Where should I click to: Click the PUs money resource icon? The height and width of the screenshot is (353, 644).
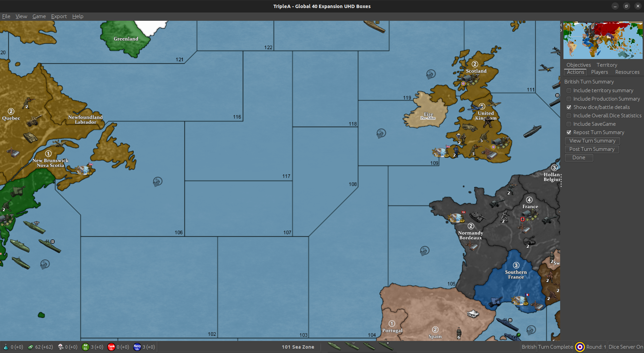coord(31,347)
